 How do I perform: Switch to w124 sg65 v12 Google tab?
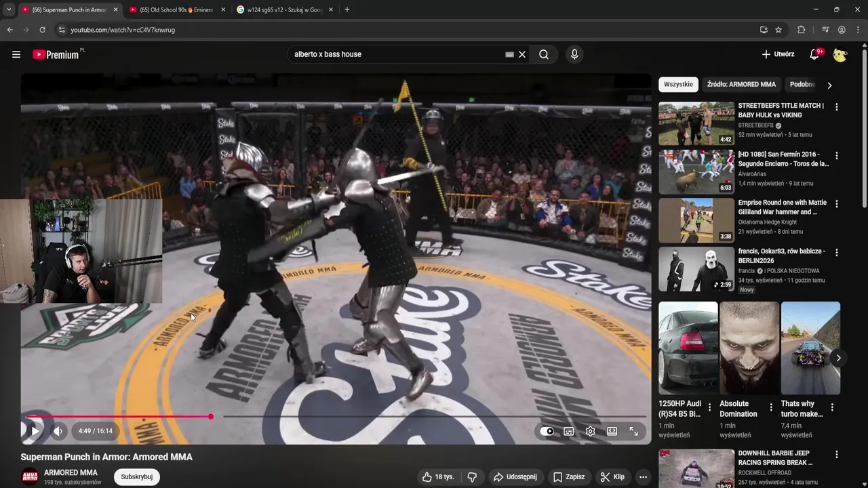tap(283, 9)
